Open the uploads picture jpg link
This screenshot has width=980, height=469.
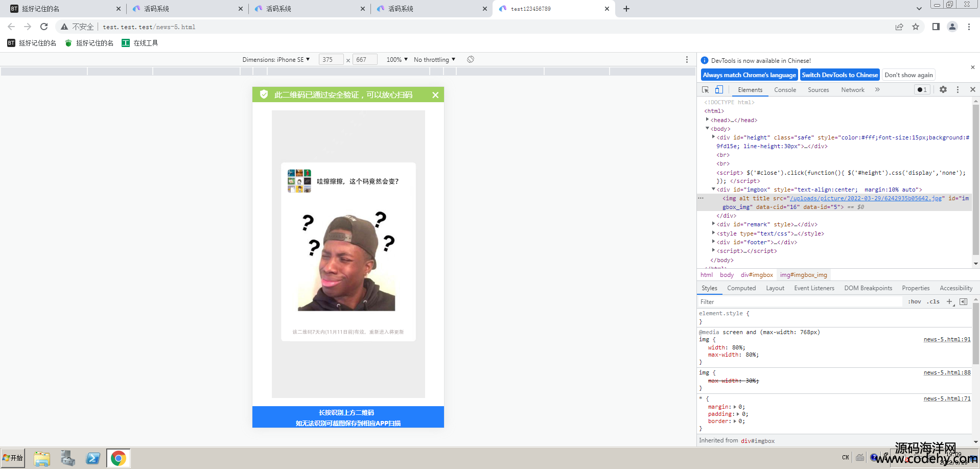click(866, 198)
